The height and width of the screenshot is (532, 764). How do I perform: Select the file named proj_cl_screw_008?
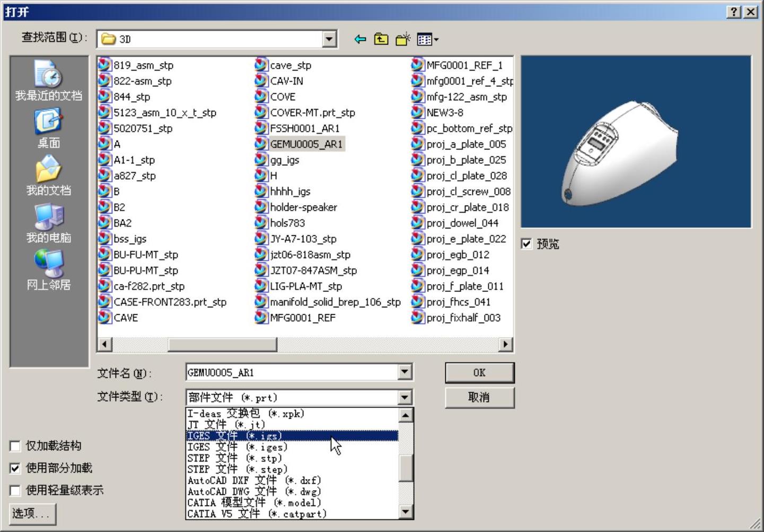pos(469,191)
